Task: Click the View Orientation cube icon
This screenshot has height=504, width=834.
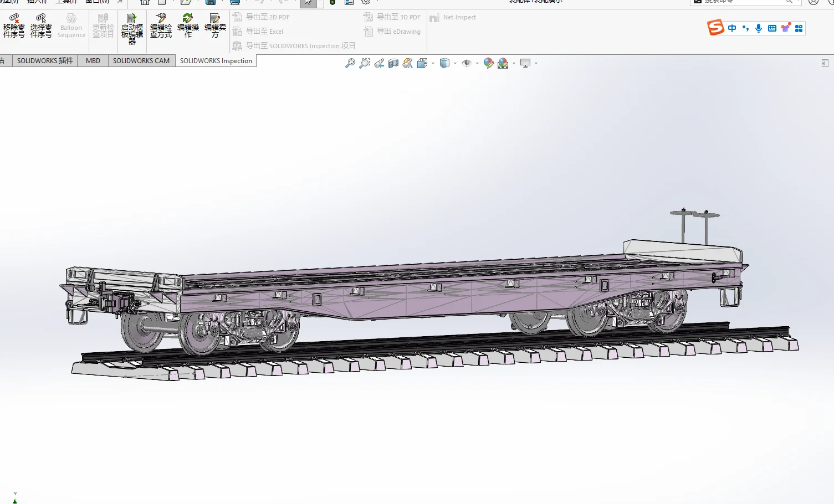Action: pyautogui.click(x=422, y=64)
